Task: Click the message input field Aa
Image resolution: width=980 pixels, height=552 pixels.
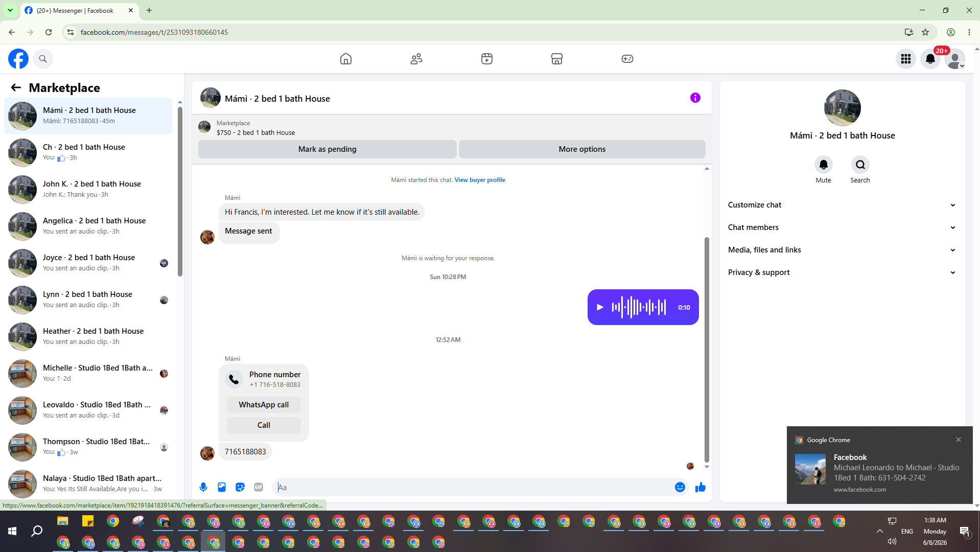Action: click(x=473, y=487)
